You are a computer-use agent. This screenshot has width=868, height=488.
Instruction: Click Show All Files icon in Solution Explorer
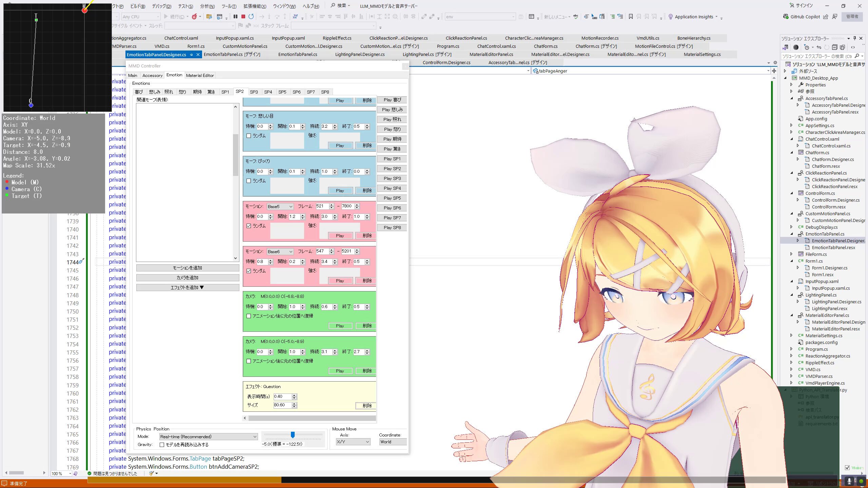(842, 47)
